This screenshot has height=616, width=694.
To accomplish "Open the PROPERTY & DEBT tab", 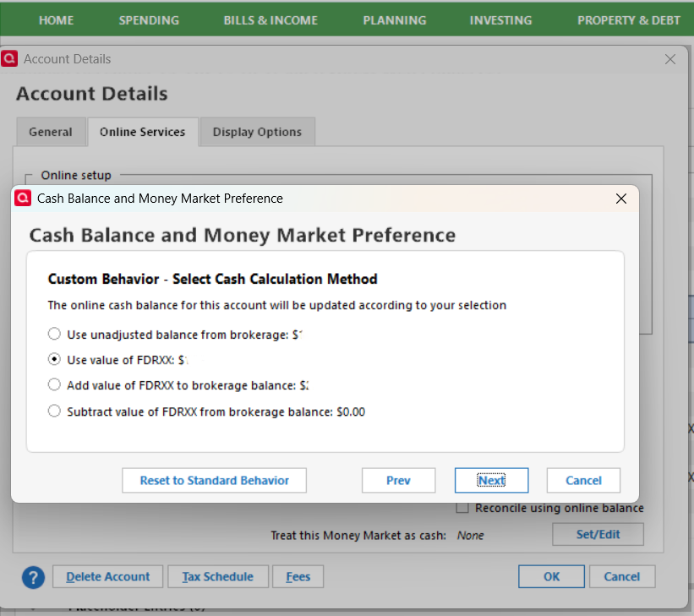I will click(x=629, y=20).
